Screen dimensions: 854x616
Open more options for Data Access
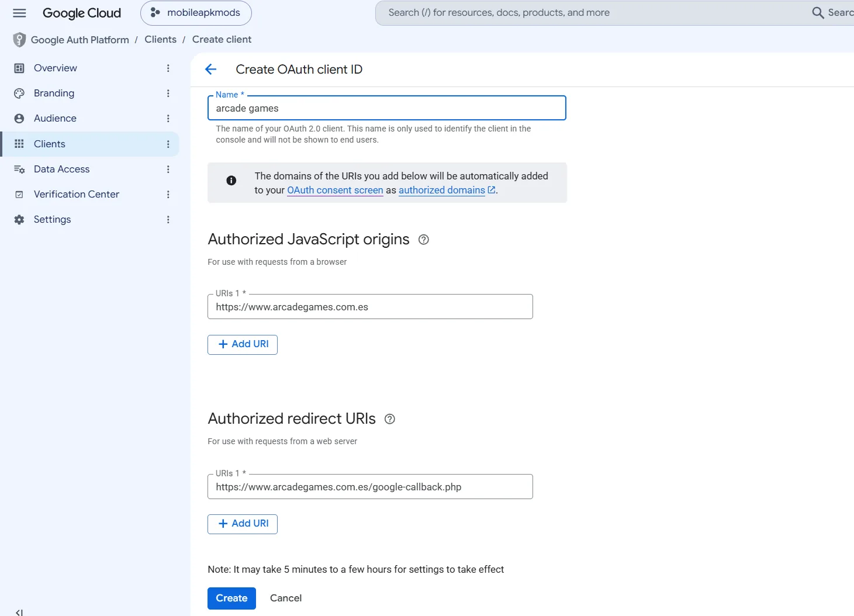[168, 169]
